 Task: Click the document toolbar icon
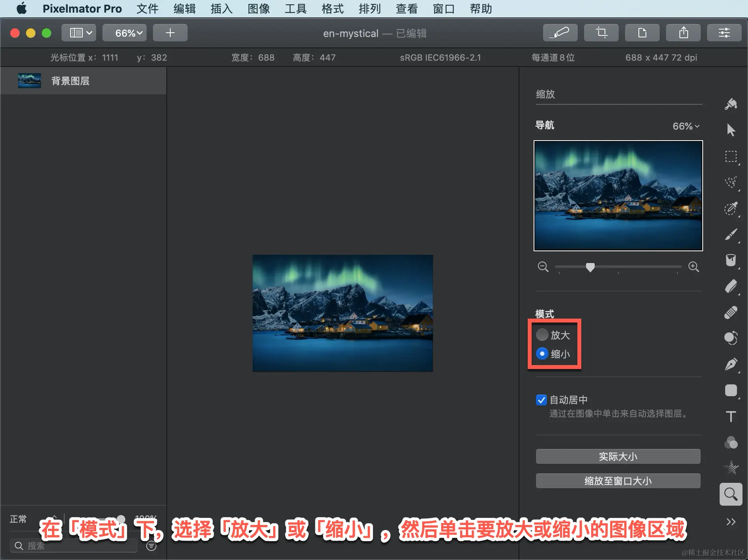[x=642, y=33]
